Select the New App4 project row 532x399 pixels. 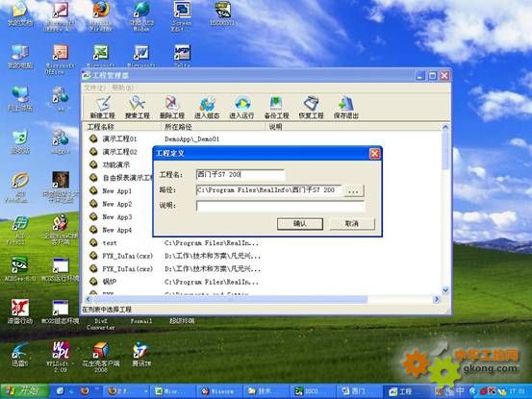point(119,230)
